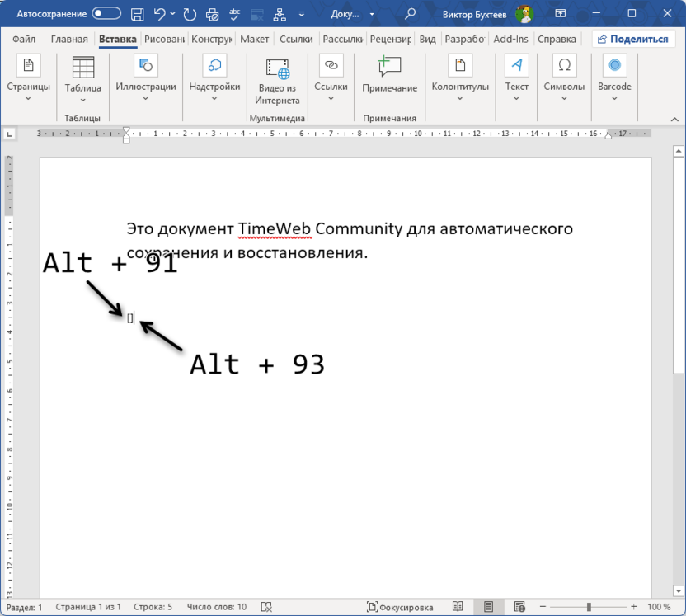The image size is (686, 616).
Task: Open the Разработчик tab
Action: tap(465, 39)
